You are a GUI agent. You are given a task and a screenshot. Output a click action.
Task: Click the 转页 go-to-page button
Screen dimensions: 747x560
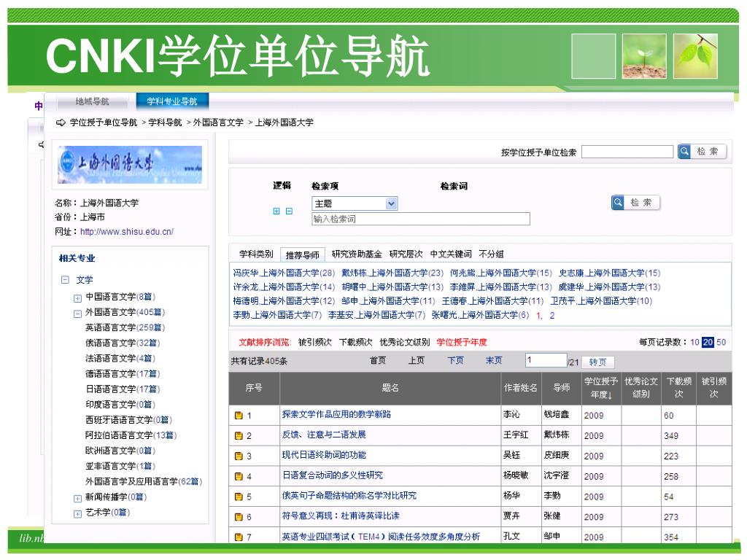pyautogui.click(x=598, y=362)
